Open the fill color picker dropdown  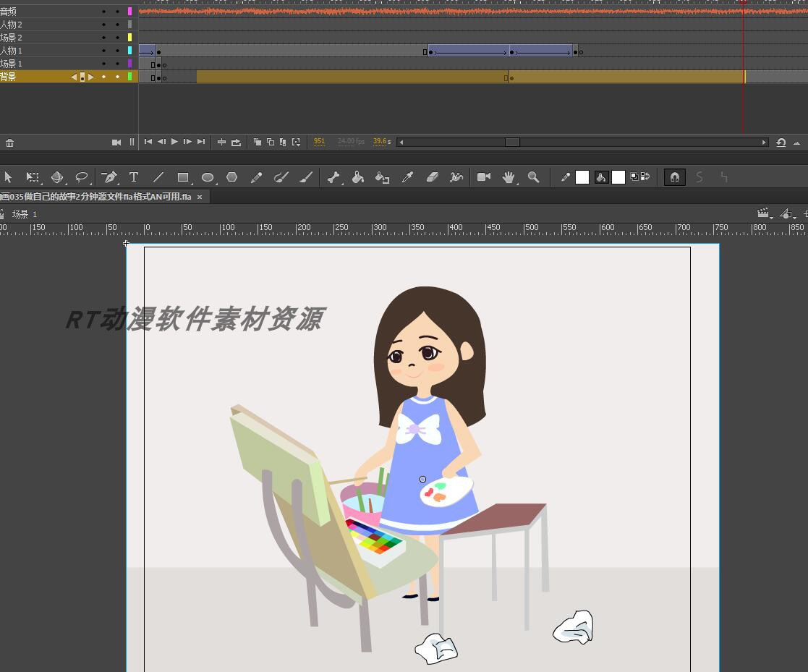point(617,177)
